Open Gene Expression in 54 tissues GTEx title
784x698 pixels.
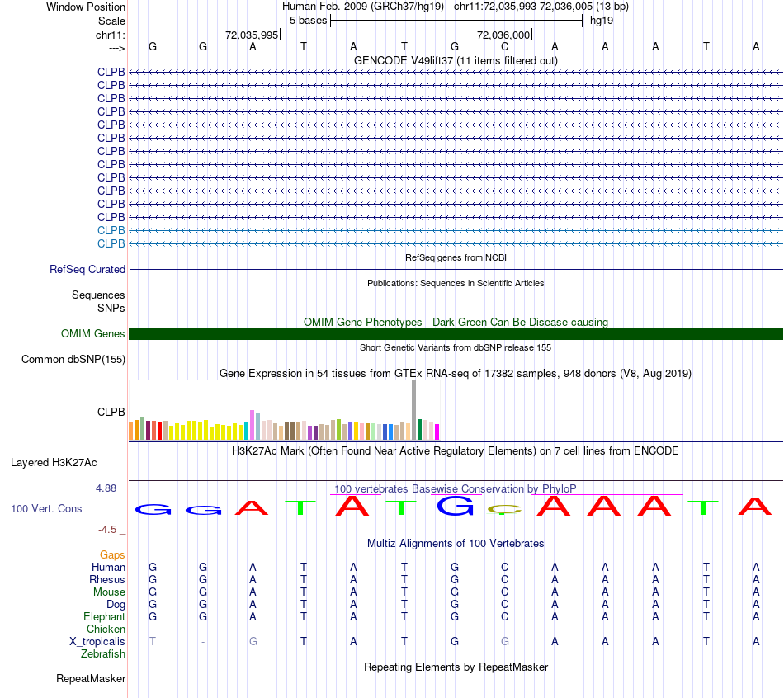[x=456, y=374]
